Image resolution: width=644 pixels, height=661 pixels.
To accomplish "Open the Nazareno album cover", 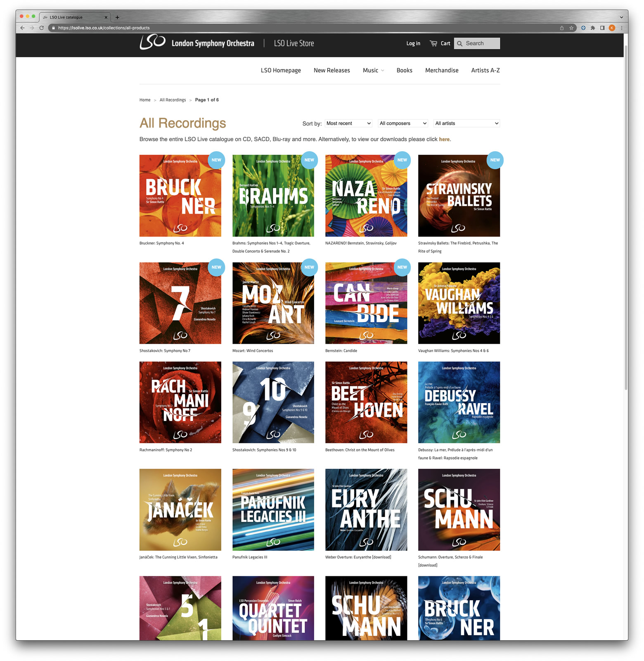I will [x=366, y=196].
